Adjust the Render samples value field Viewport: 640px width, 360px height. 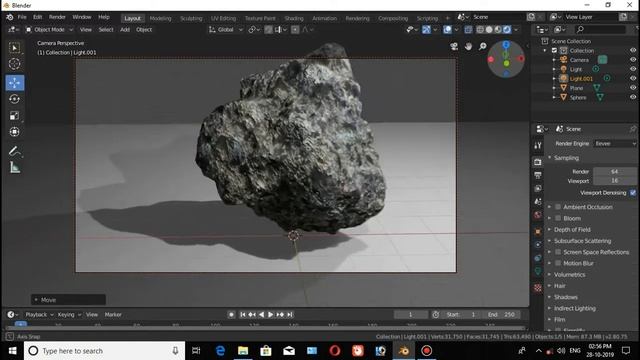[615, 172]
